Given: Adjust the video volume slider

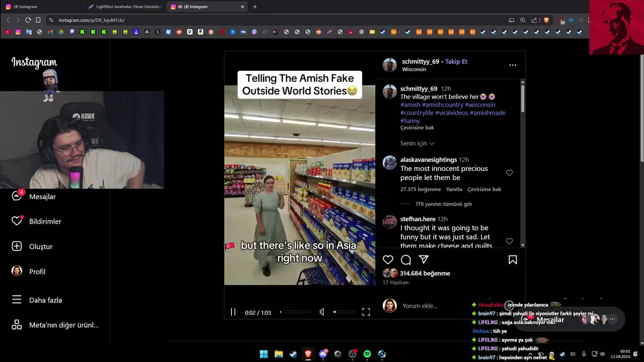Looking at the screenshot, I should 345,312.
